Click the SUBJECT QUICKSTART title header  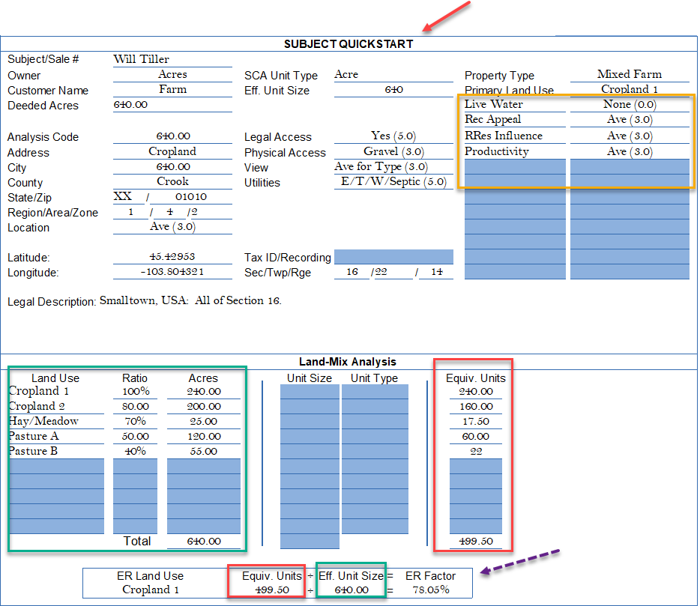(349, 44)
